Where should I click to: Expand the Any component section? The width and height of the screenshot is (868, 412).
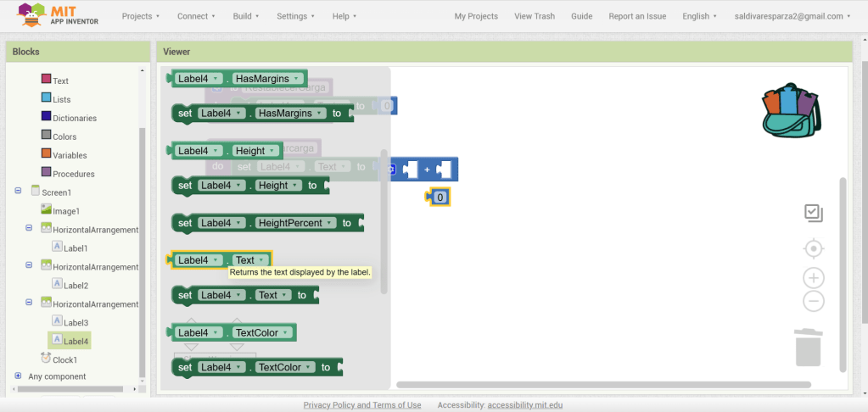point(18,376)
